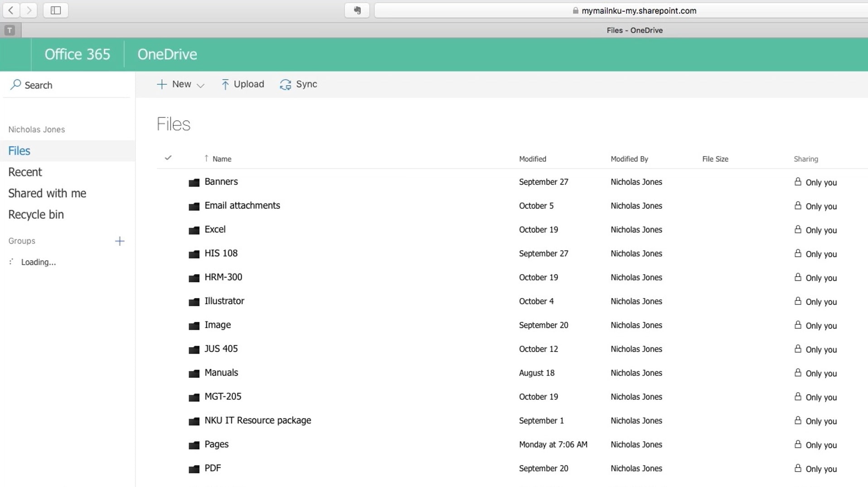Click the Image folder icon
Viewport: 868px width, 487px height.
click(194, 325)
